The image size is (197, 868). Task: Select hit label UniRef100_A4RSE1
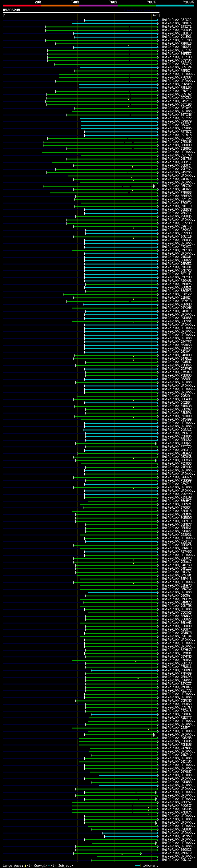(x=177, y=47)
